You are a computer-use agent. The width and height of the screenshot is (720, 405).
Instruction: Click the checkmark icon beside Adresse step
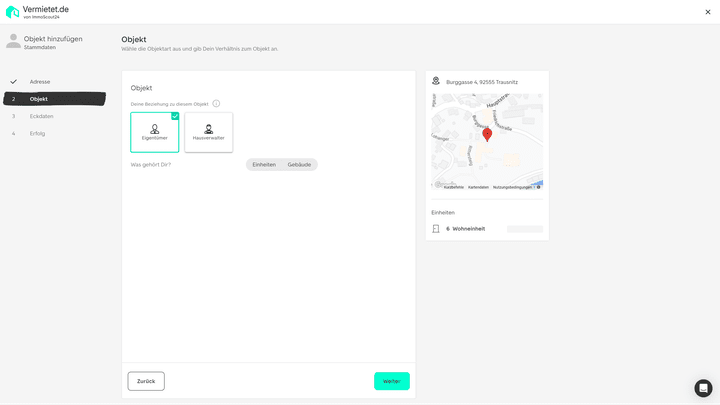click(x=13, y=82)
